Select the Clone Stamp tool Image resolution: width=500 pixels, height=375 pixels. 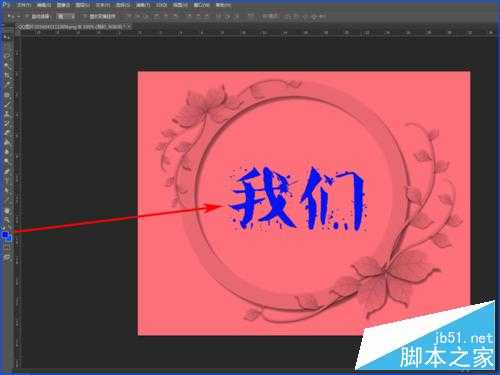[7, 113]
